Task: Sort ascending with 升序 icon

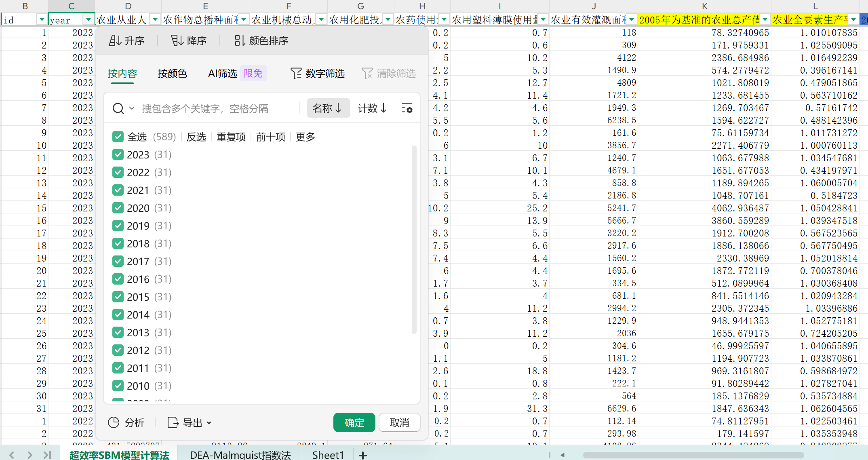Action: pos(115,40)
